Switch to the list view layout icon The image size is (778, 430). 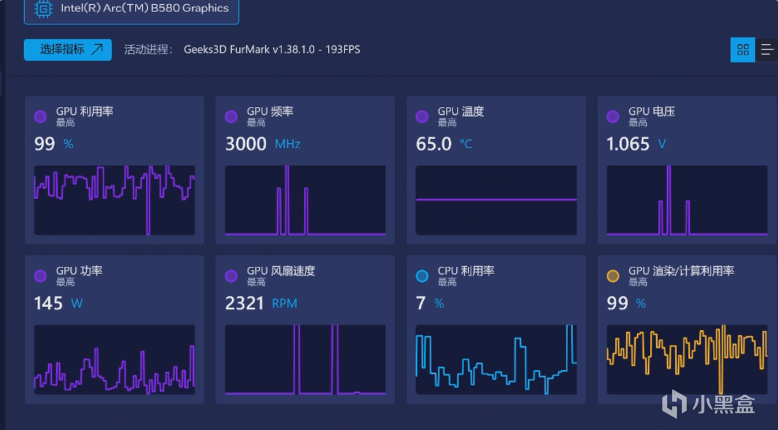[767, 50]
